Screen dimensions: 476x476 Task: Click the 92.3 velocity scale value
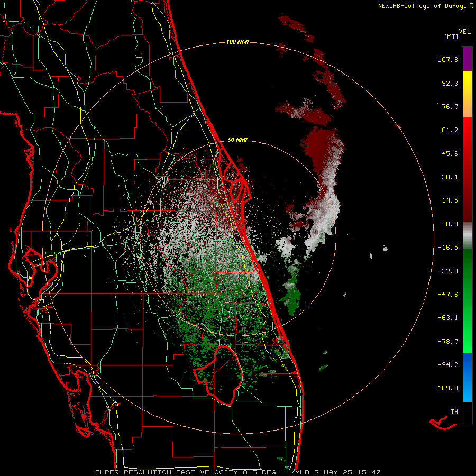point(450,83)
